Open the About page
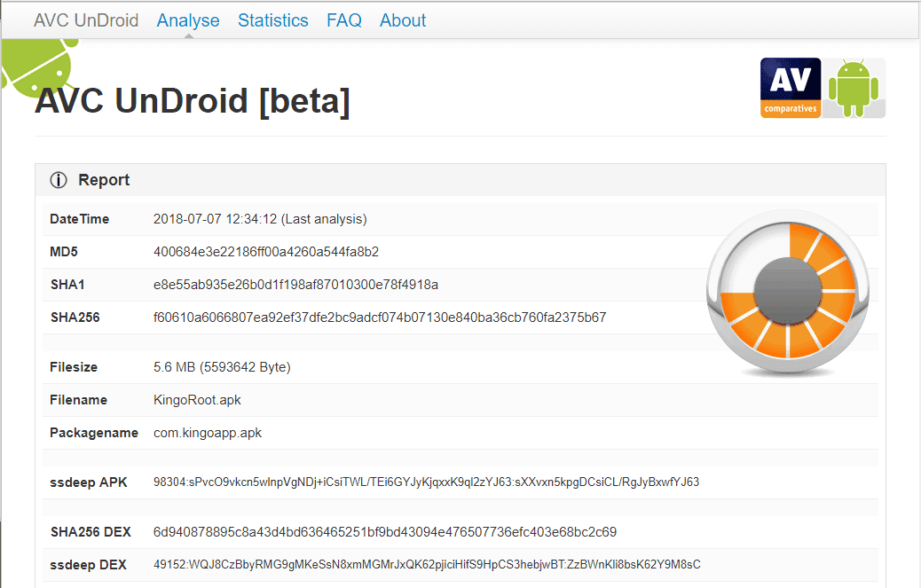Image resolution: width=921 pixels, height=588 pixels. click(403, 20)
